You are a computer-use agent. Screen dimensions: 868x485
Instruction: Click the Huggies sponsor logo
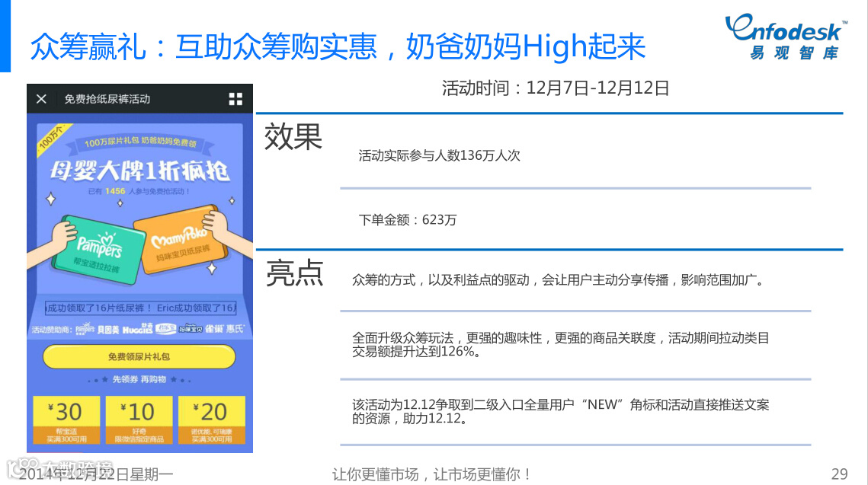[137, 329]
